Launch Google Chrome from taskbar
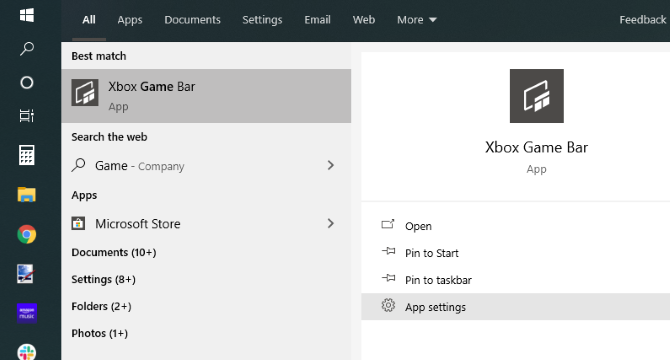Screen dimensions: 670x360 [x=26, y=234]
